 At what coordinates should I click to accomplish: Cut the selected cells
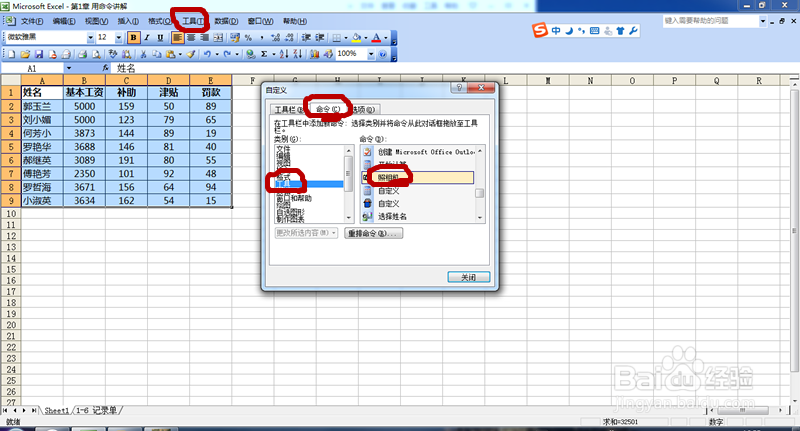143,54
